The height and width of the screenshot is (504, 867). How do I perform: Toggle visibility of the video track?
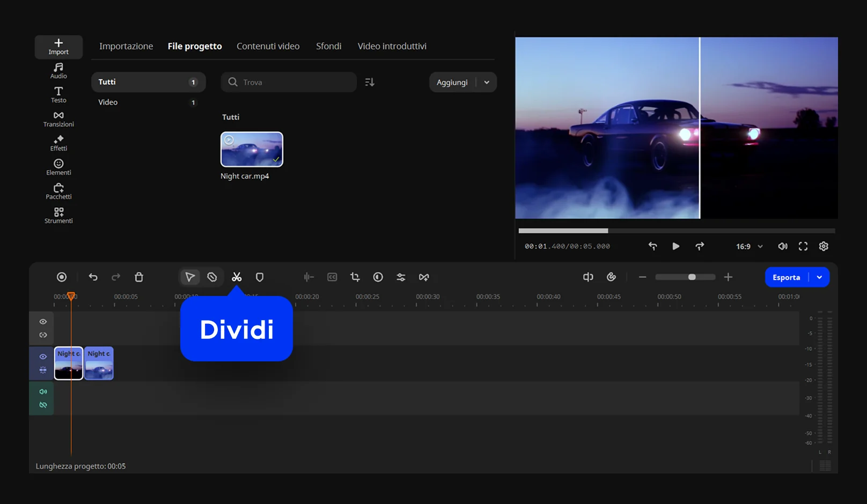click(43, 357)
